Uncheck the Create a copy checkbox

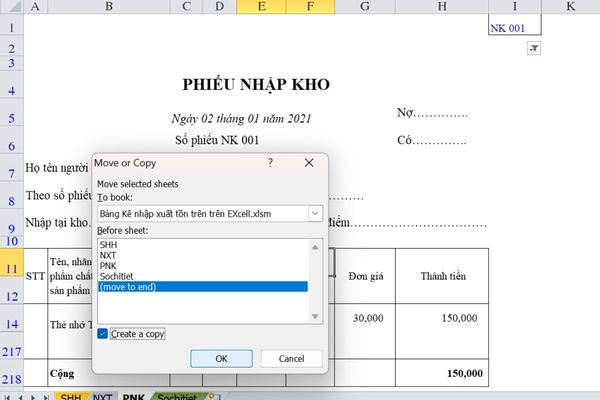102,333
